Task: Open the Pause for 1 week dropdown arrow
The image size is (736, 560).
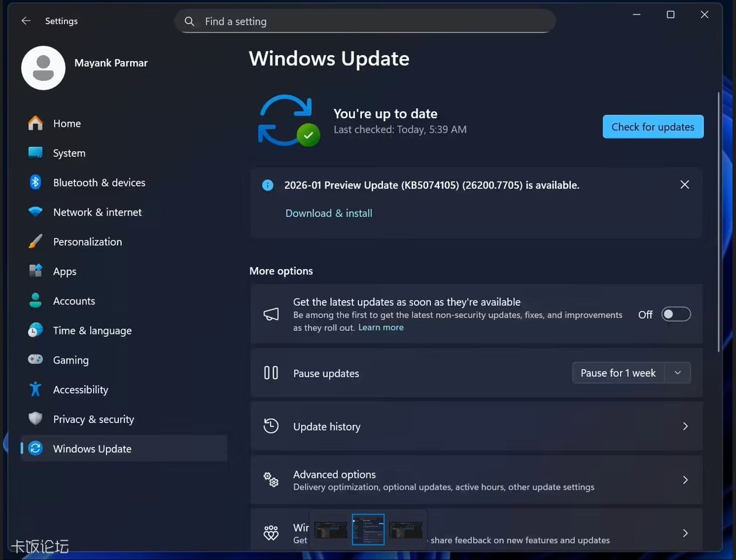Action: (x=677, y=373)
